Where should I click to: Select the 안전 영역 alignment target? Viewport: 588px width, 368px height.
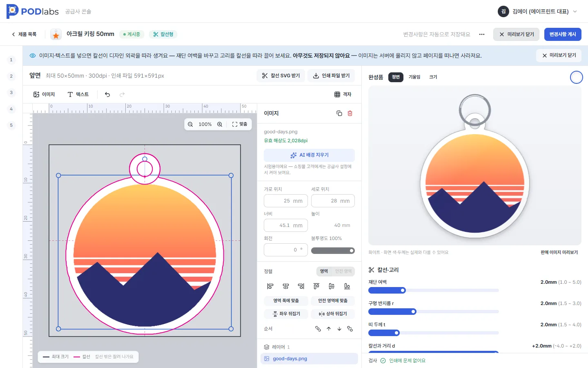(343, 272)
